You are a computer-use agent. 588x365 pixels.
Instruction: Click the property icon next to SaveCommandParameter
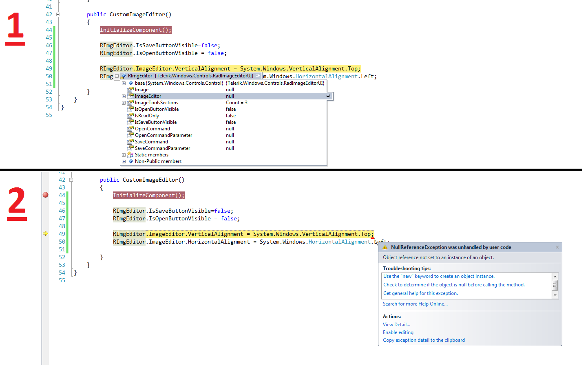coord(130,148)
